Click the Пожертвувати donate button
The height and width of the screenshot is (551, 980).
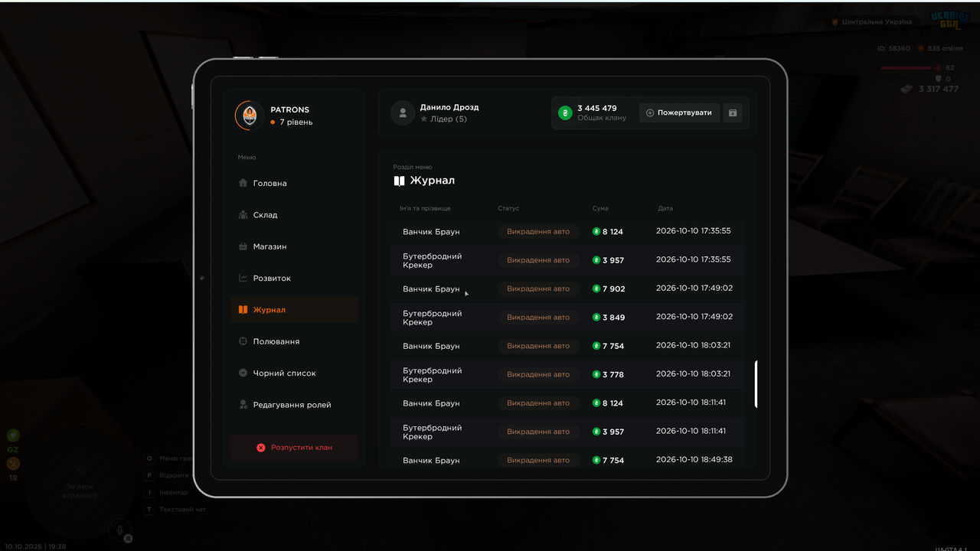tap(679, 113)
